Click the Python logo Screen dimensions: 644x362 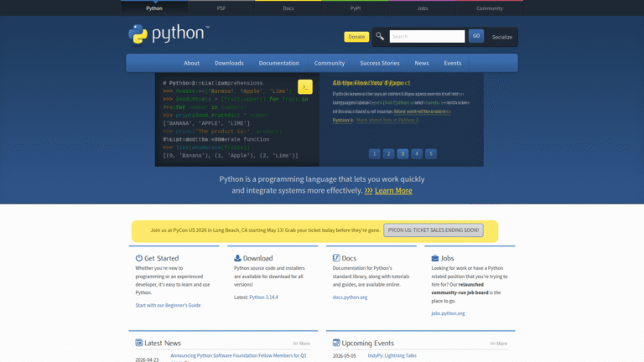[x=169, y=34]
